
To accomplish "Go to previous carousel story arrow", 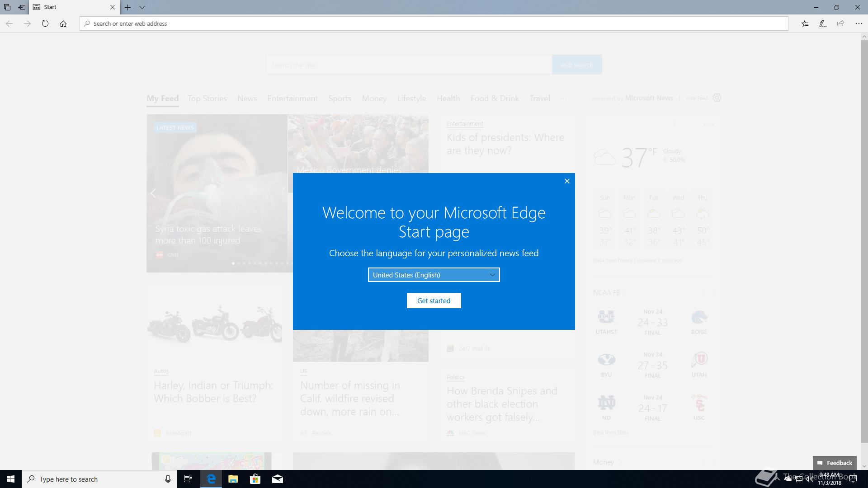I will click(x=153, y=193).
